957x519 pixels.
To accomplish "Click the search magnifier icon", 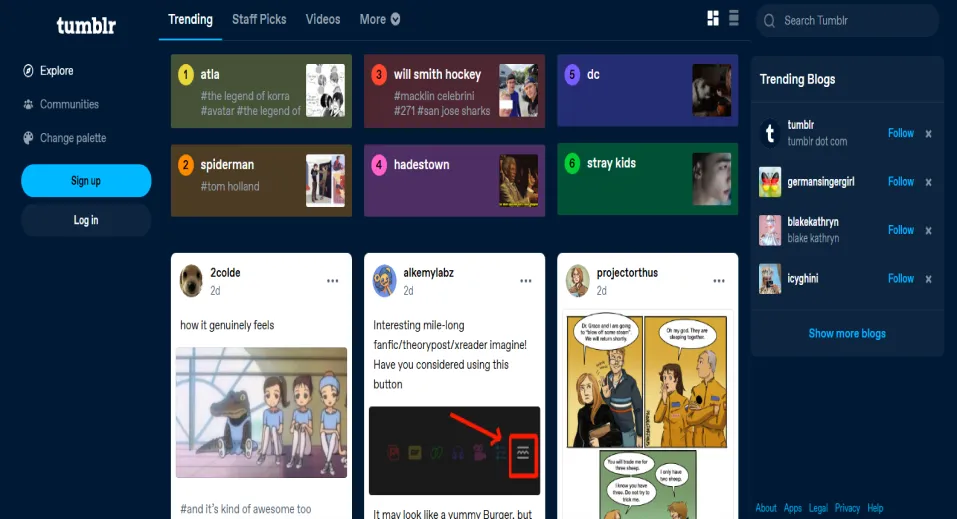I will click(x=770, y=21).
